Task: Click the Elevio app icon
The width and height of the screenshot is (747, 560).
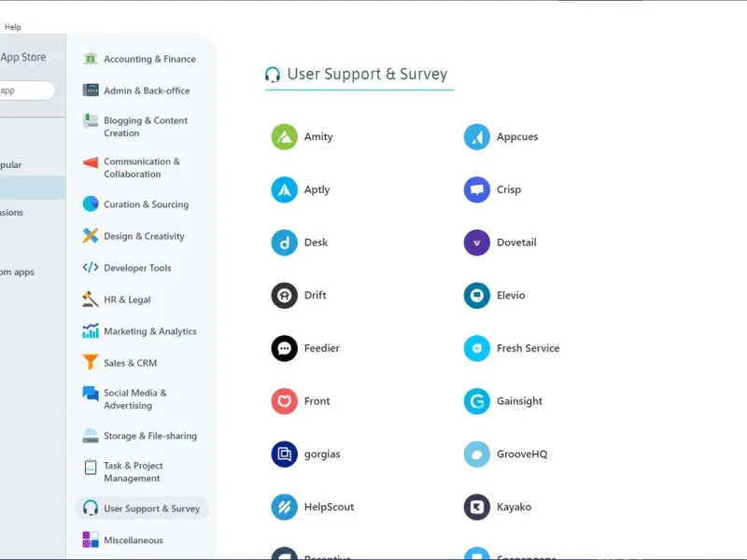Action: 477,295
